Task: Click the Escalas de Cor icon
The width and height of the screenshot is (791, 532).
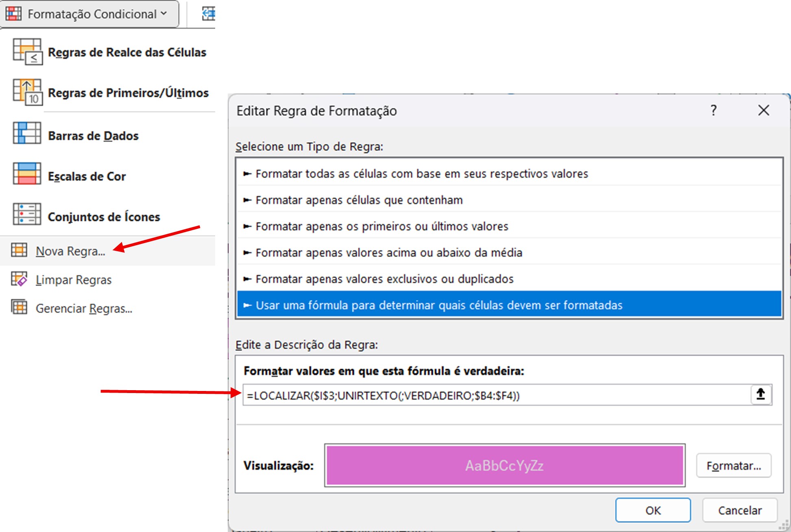Action: (x=27, y=174)
